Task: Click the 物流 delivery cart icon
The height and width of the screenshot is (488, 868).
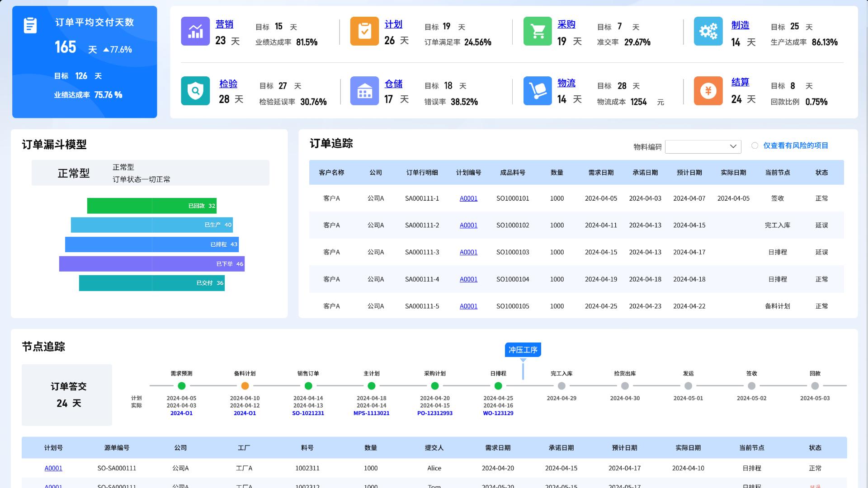Action: click(x=537, y=91)
